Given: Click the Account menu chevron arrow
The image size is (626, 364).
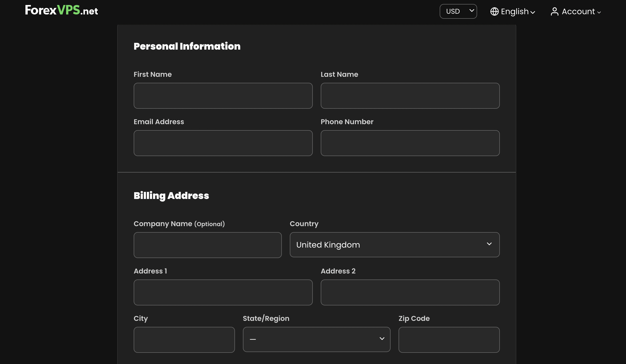Looking at the screenshot, I should point(600,12).
